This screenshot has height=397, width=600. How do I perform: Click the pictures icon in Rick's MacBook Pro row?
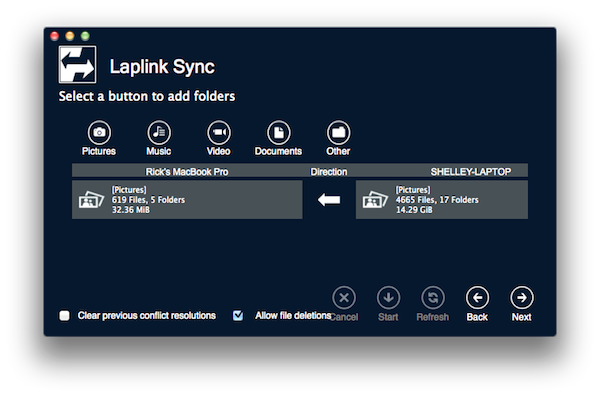coord(91,200)
